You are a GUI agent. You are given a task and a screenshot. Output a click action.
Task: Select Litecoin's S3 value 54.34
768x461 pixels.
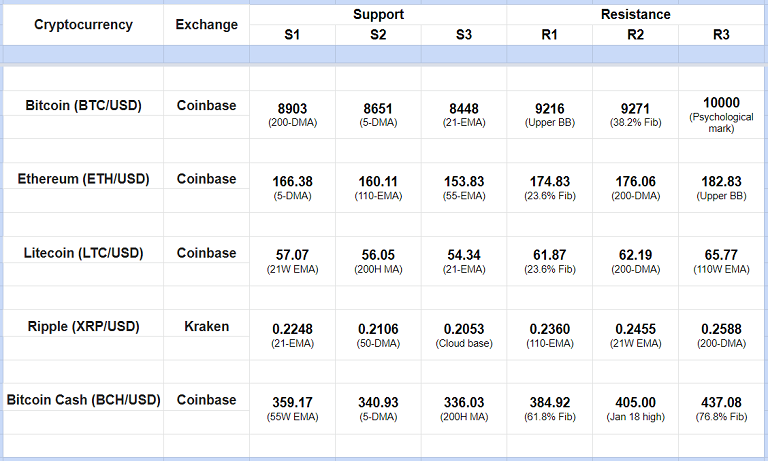(x=463, y=255)
